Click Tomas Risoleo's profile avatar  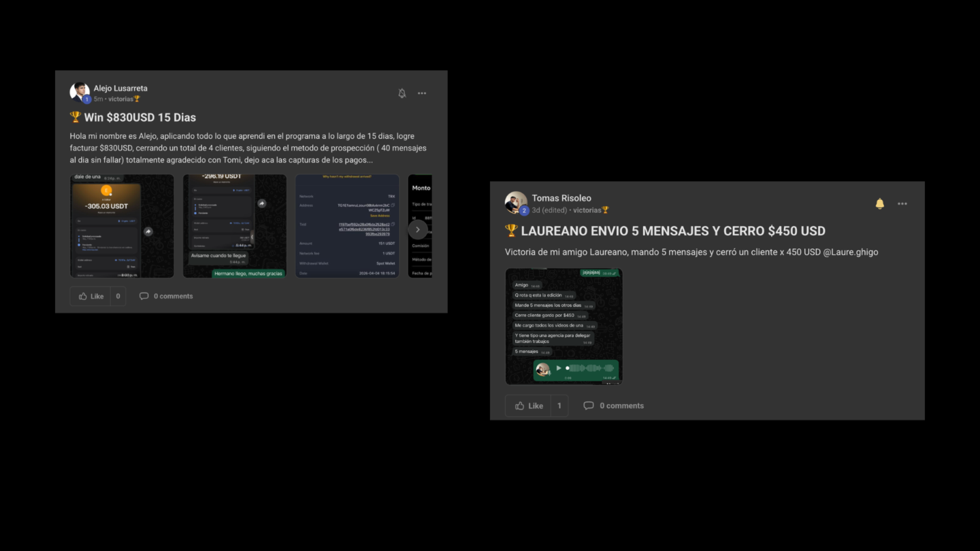pos(516,203)
